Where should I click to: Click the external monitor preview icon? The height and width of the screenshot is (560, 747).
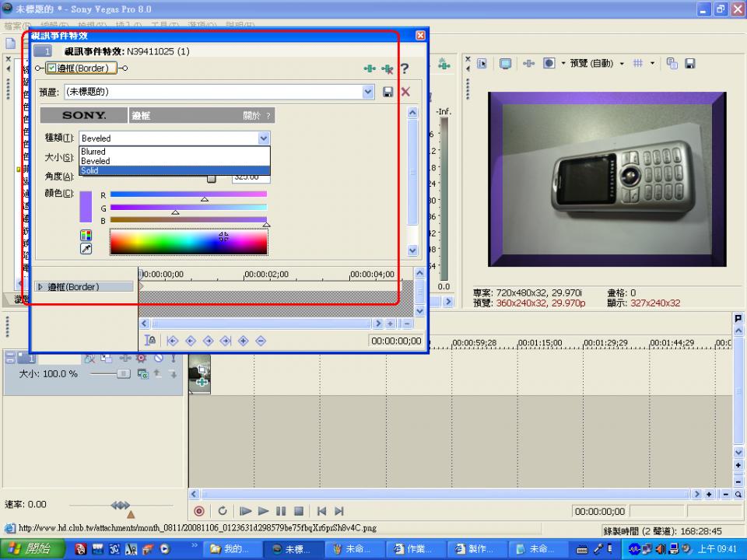505,64
